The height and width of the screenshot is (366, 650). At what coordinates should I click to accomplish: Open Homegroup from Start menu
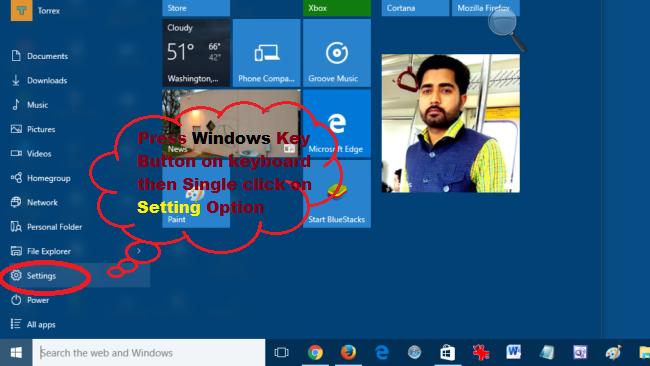click(41, 178)
